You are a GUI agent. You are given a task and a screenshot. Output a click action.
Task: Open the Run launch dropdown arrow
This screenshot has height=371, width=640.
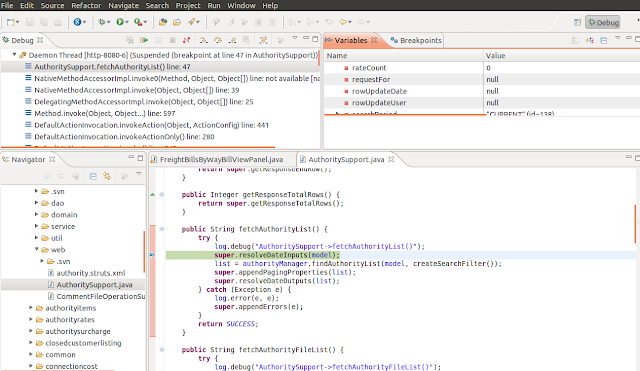[127, 22]
